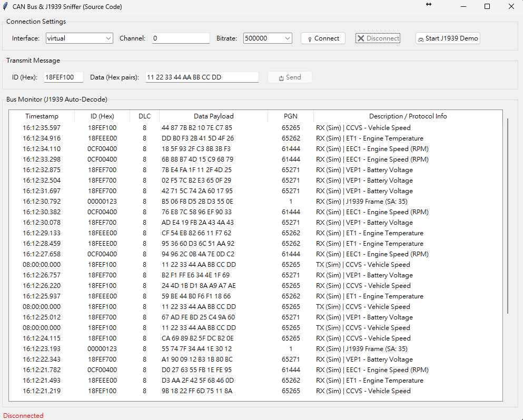The image size is (523, 420).
Task: Start the J1939 Demo
Action: tap(448, 38)
